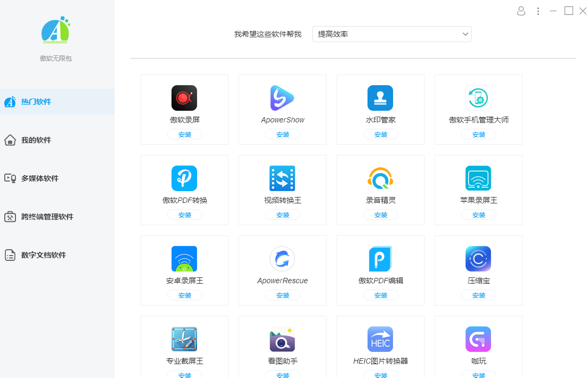
Task: Click the house icon next to 我的软件
Action: click(10, 140)
